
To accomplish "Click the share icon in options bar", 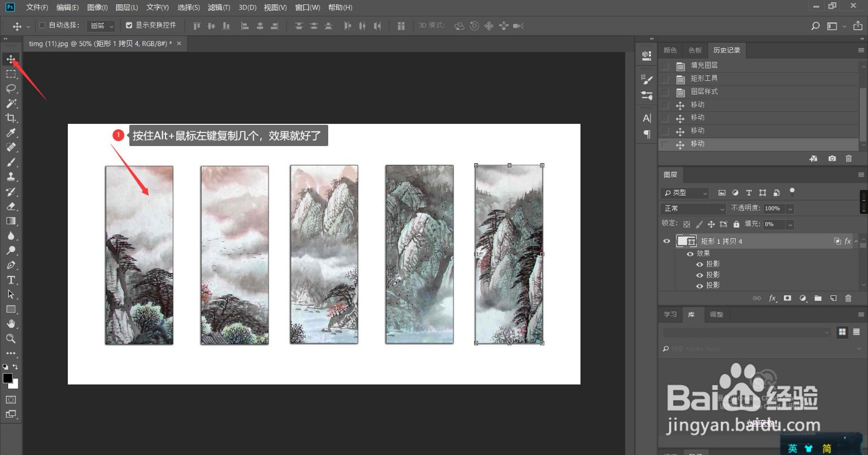I will [858, 26].
